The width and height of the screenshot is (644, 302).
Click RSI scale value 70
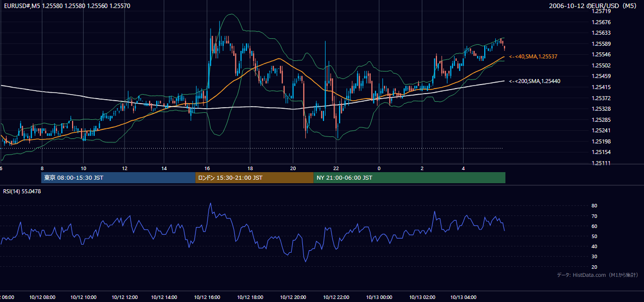pyautogui.click(x=594, y=216)
